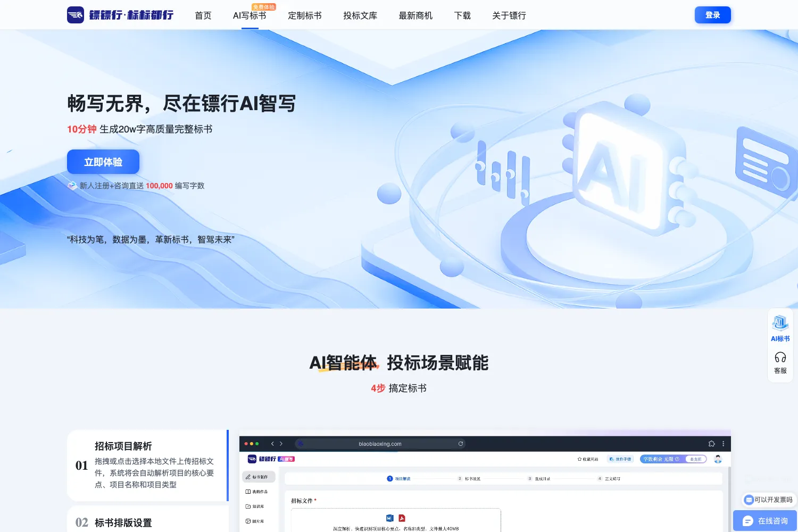Image resolution: width=798 pixels, height=532 pixels.
Task: Click the 镖镖行 logo icon in header
Action: (x=76, y=15)
